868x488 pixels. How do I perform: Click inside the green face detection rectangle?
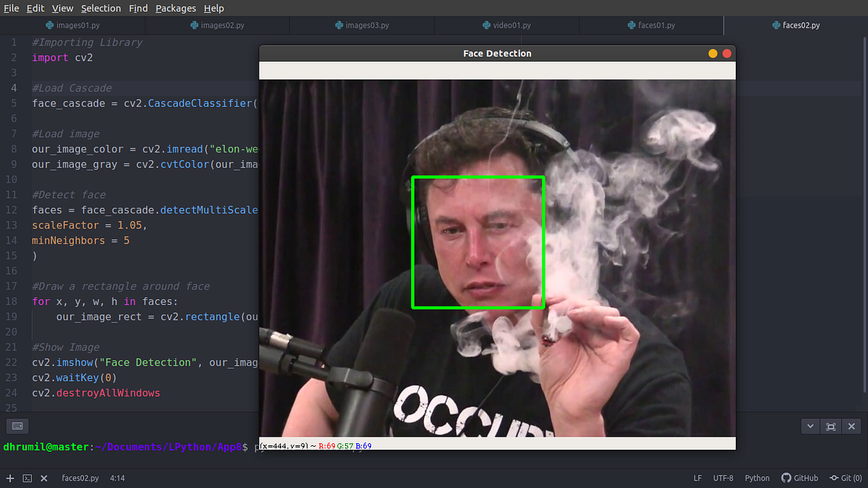tap(478, 242)
